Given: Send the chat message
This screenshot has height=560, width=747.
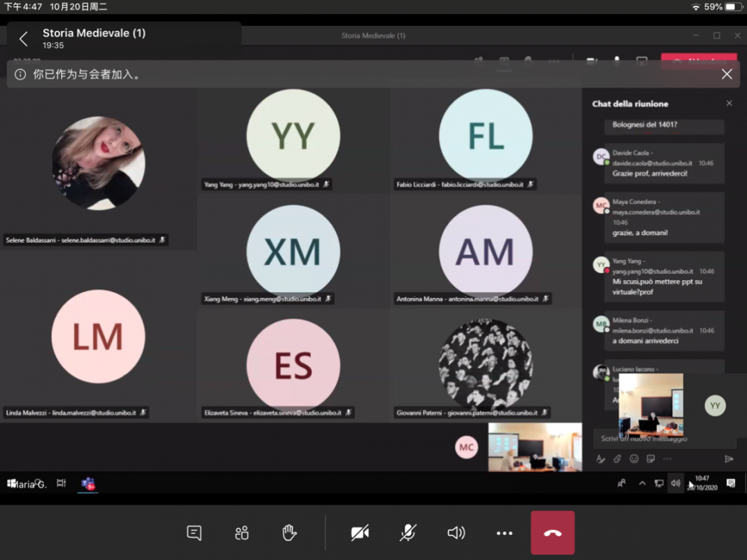Looking at the screenshot, I should (728, 458).
